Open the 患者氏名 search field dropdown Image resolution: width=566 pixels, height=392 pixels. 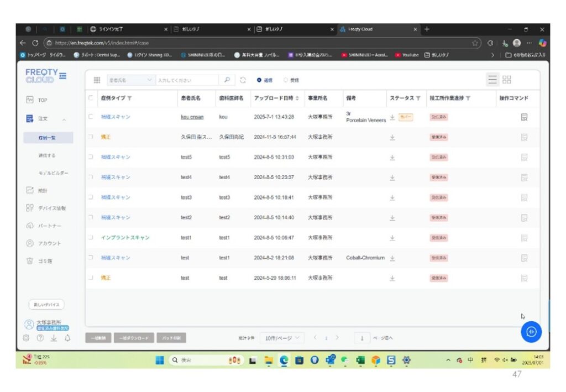[130, 80]
